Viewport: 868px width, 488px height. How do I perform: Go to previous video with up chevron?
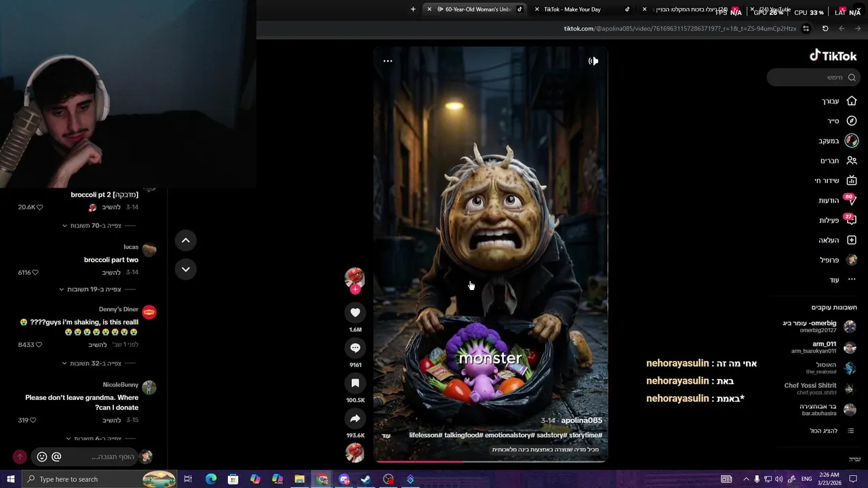tap(186, 240)
